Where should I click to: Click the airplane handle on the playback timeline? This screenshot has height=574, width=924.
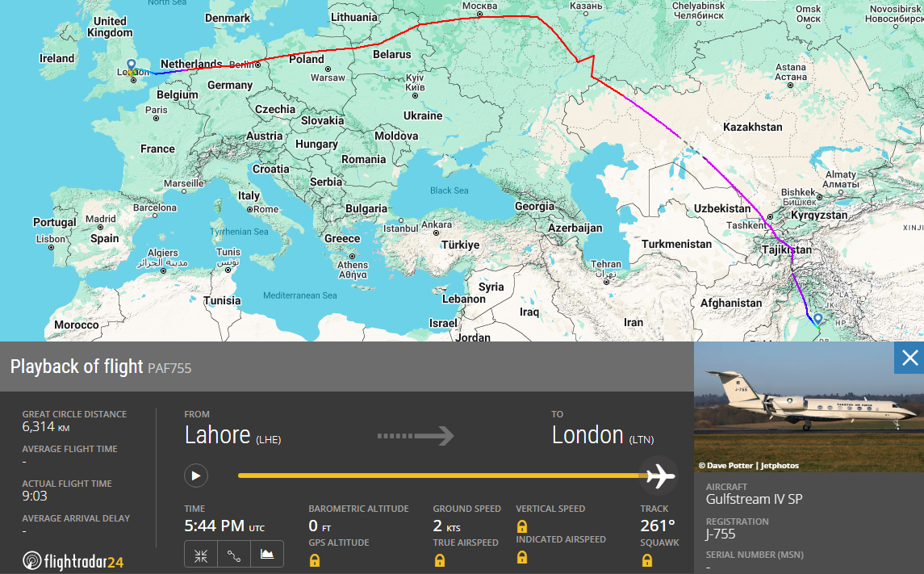coord(659,476)
